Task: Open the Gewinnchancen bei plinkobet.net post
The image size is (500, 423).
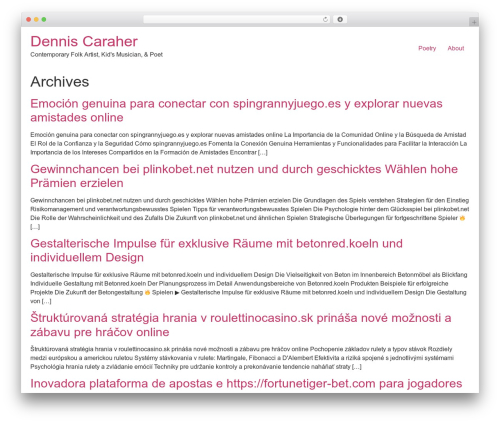Action: click(244, 176)
